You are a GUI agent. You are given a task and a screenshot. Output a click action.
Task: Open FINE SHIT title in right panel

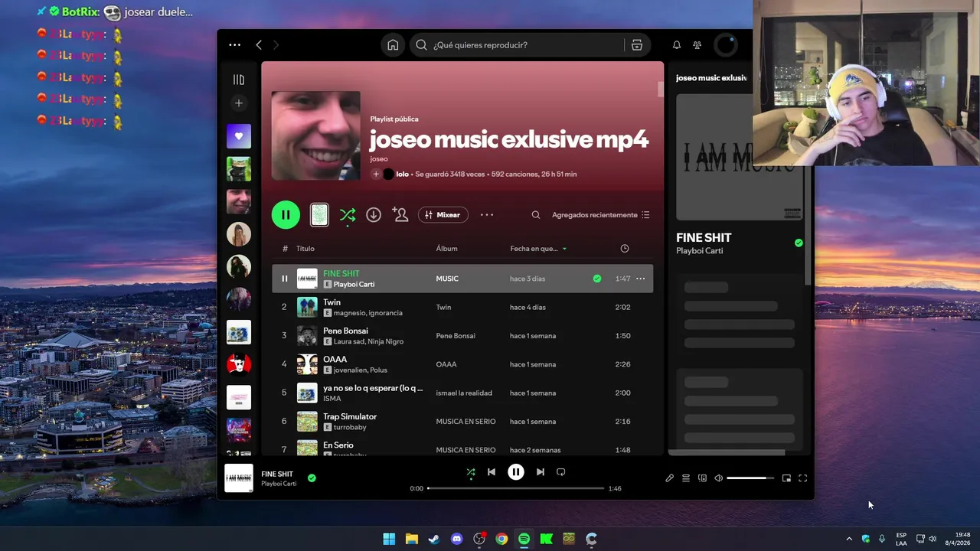[704, 237]
